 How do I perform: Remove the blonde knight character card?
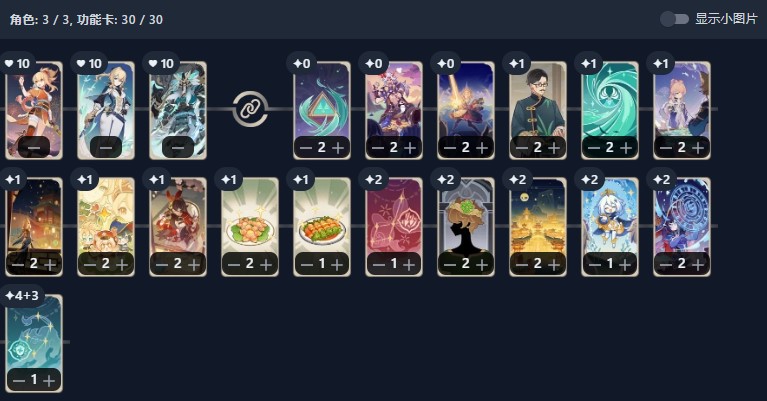click(106, 147)
